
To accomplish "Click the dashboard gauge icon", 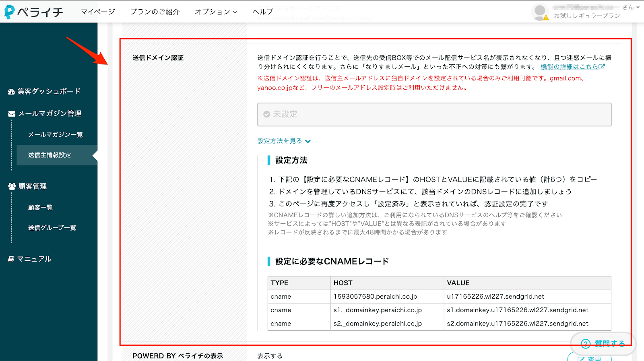I will pos(11,92).
